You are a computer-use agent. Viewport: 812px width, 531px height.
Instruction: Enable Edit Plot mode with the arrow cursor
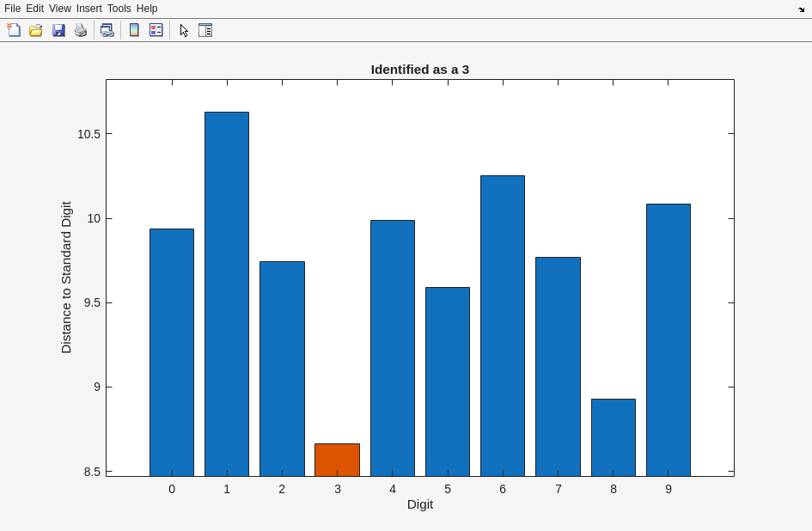click(184, 30)
